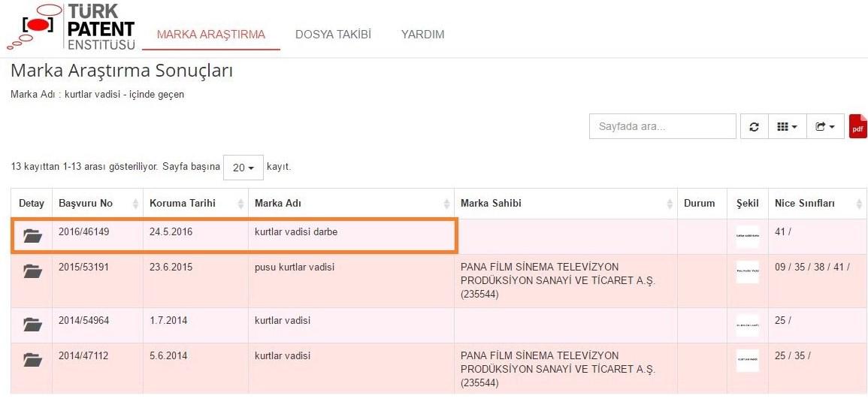Open the export data dropdown
Screen dimensions: 868x399
tap(825, 127)
